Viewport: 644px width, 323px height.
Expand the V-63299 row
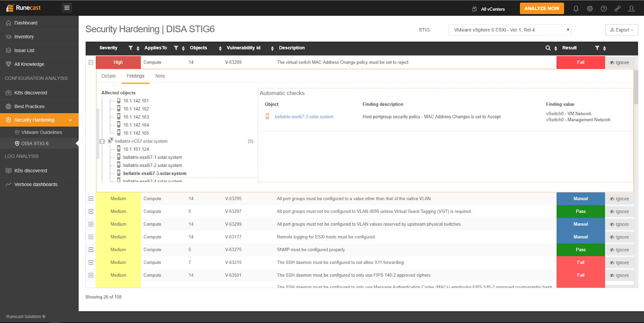91,224
